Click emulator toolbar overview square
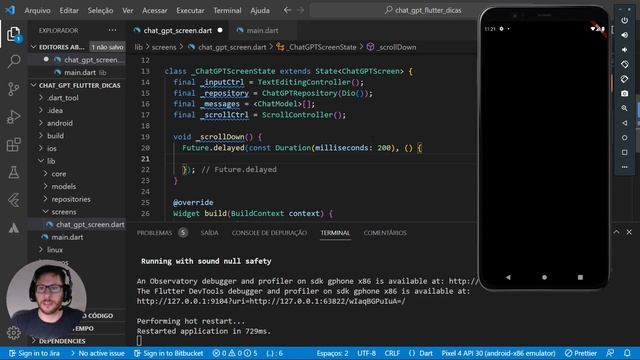Screen dimensions: 640x360 click(624, 153)
